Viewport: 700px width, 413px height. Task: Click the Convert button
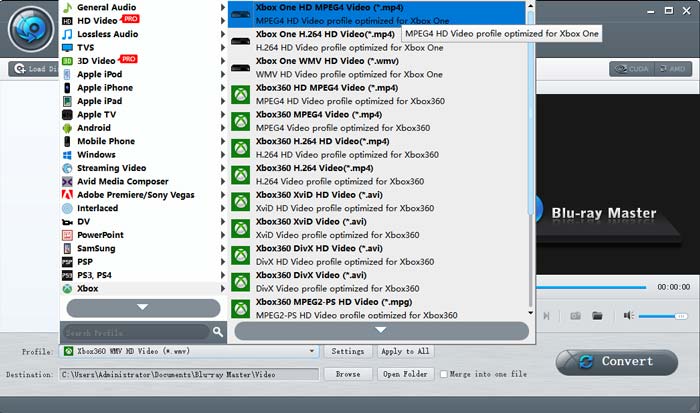click(617, 362)
